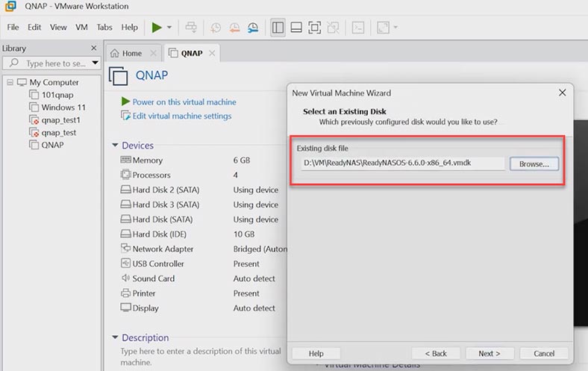Screen dimensions: 588x371
Task: Close the Home tab
Action: click(153, 53)
